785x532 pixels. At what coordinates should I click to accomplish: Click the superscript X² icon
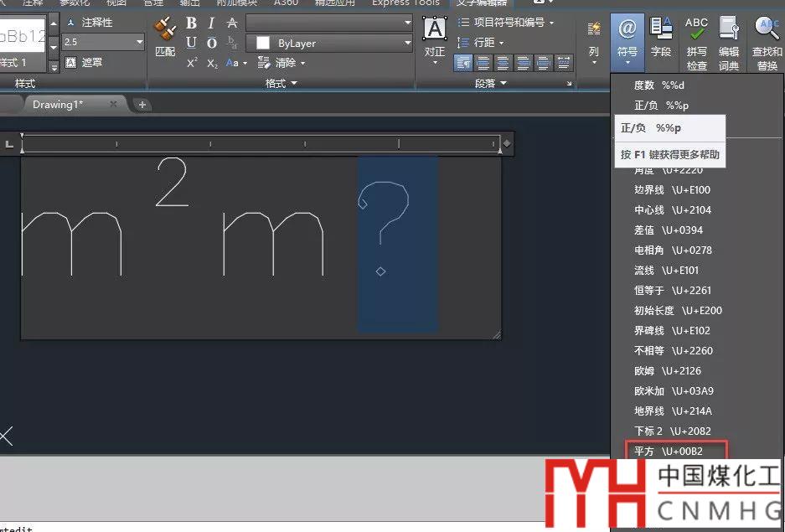(193, 63)
